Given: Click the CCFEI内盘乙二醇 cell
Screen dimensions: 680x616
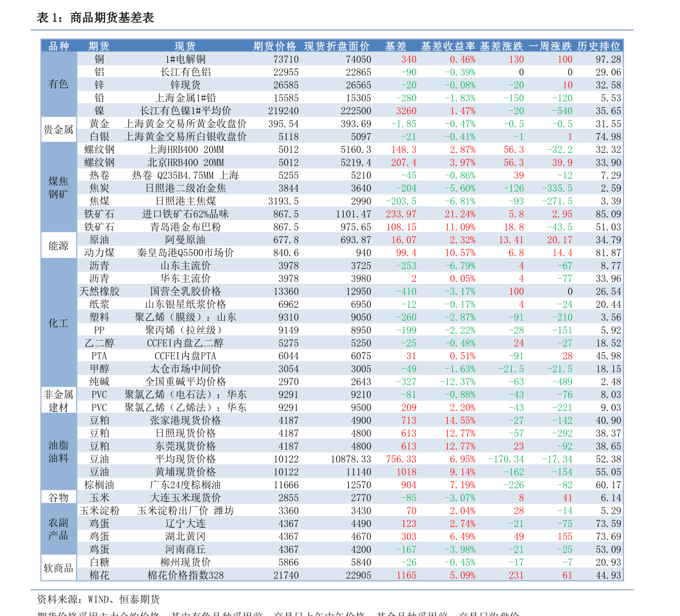Looking at the screenshot, I should pos(185,343).
